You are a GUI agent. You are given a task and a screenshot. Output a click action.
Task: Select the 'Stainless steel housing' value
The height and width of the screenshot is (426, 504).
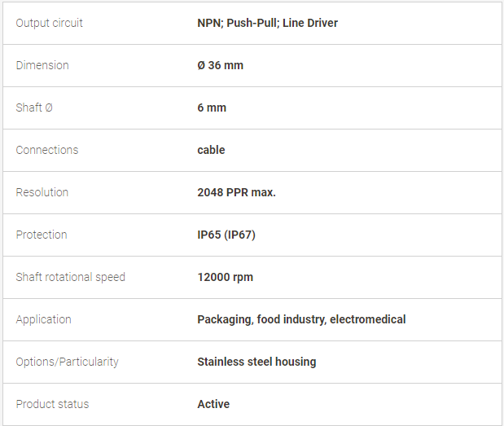(x=256, y=362)
